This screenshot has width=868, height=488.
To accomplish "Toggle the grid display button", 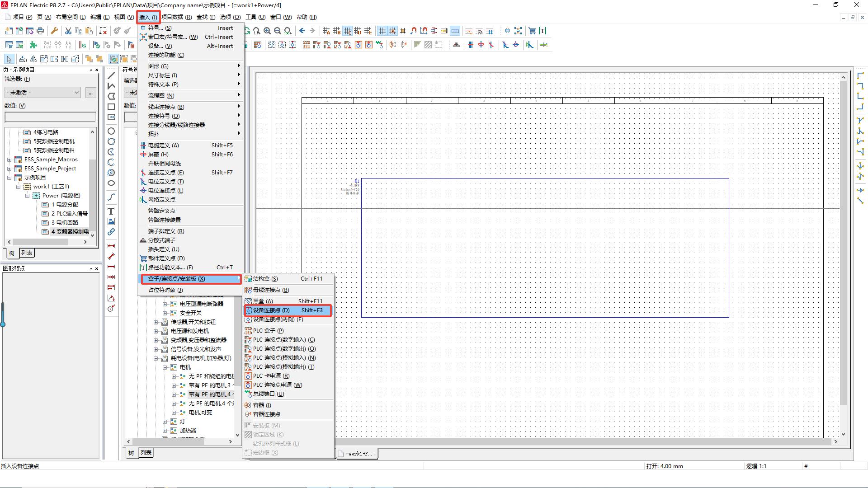I will (382, 31).
